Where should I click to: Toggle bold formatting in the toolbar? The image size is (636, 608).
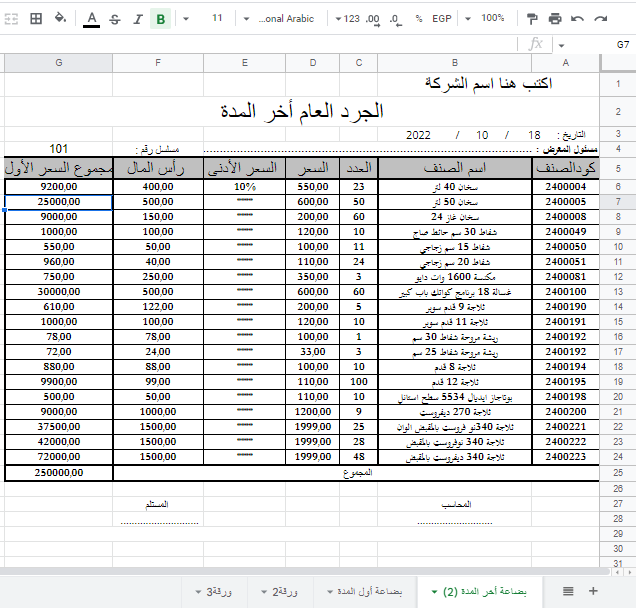pyautogui.click(x=161, y=18)
